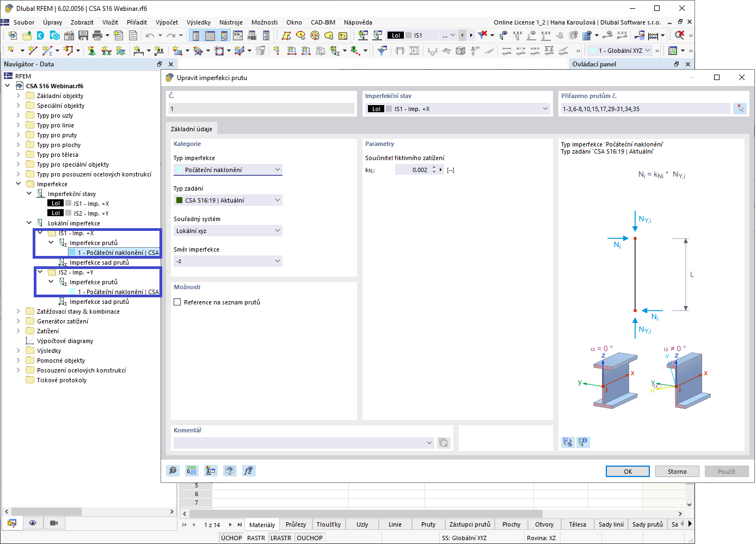The height and width of the screenshot is (544, 756).
Task: Open the Dlubal cloud block manager icon
Action: point(55,35)
